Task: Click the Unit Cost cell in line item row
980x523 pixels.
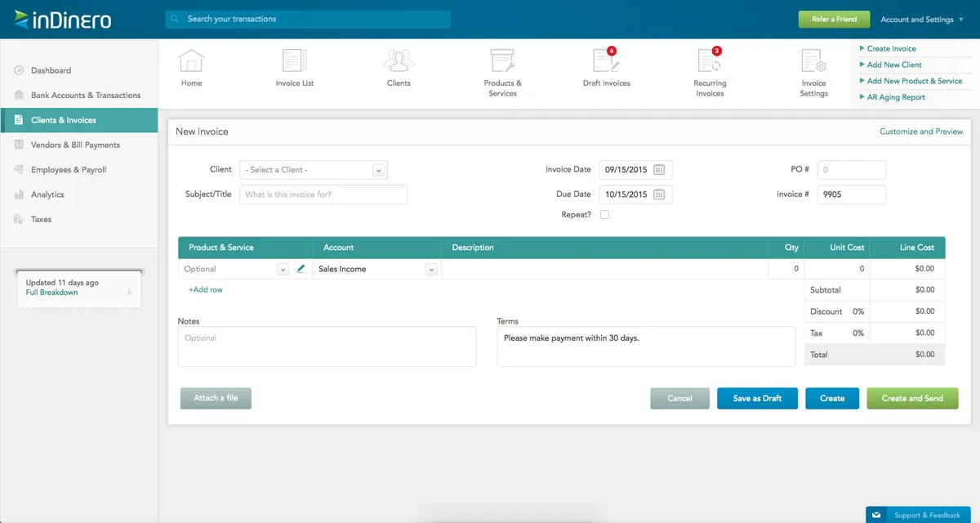Action: pyautogui.click(x=837, y=269)
